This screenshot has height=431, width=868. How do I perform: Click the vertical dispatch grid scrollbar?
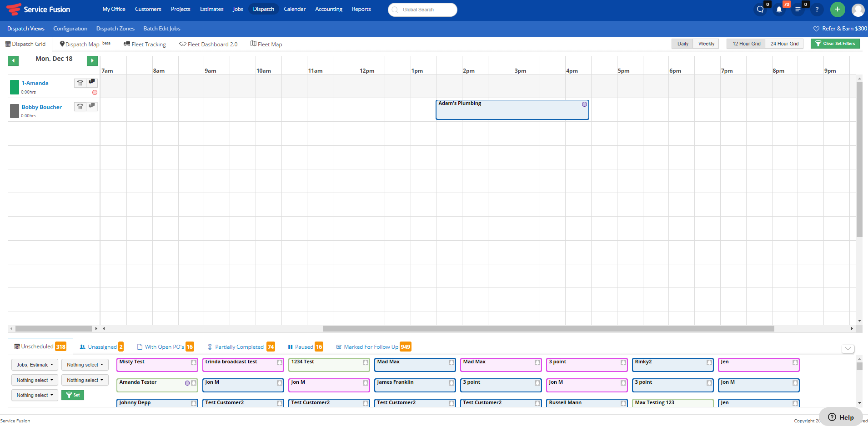[x=859, y=160]
